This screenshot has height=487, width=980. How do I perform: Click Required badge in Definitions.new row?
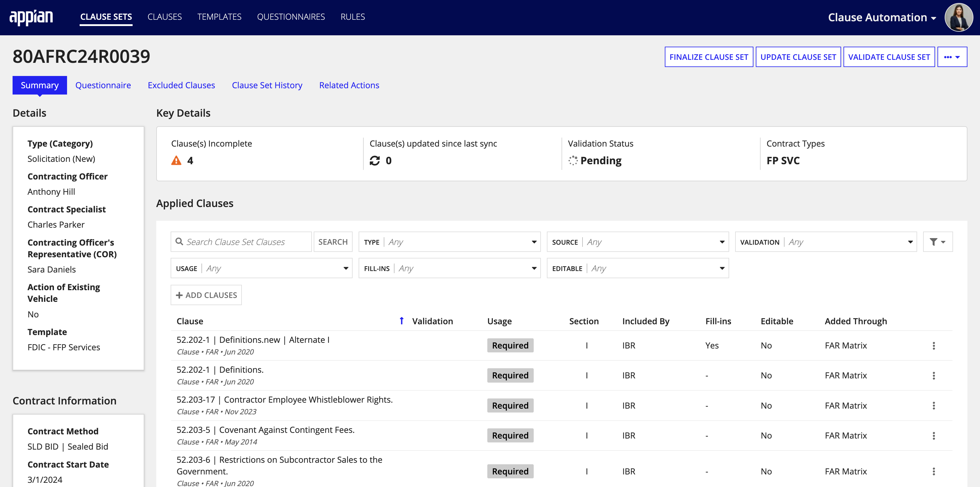[510, 346]
